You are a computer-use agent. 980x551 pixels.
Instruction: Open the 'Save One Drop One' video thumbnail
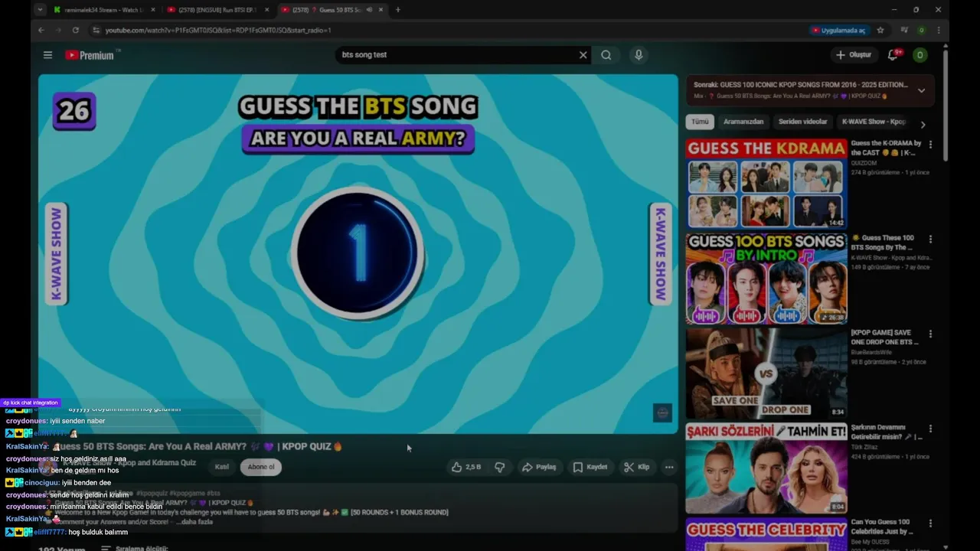(766, 373)
